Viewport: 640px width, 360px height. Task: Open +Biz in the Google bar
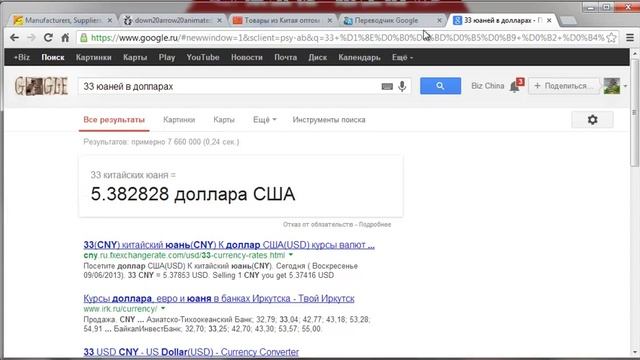21,58
